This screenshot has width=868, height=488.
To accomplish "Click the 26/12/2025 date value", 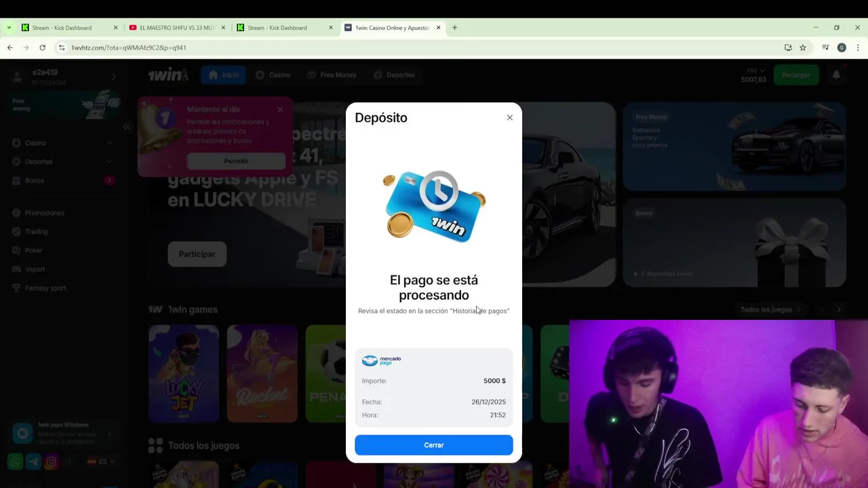I will pos(488,402).
